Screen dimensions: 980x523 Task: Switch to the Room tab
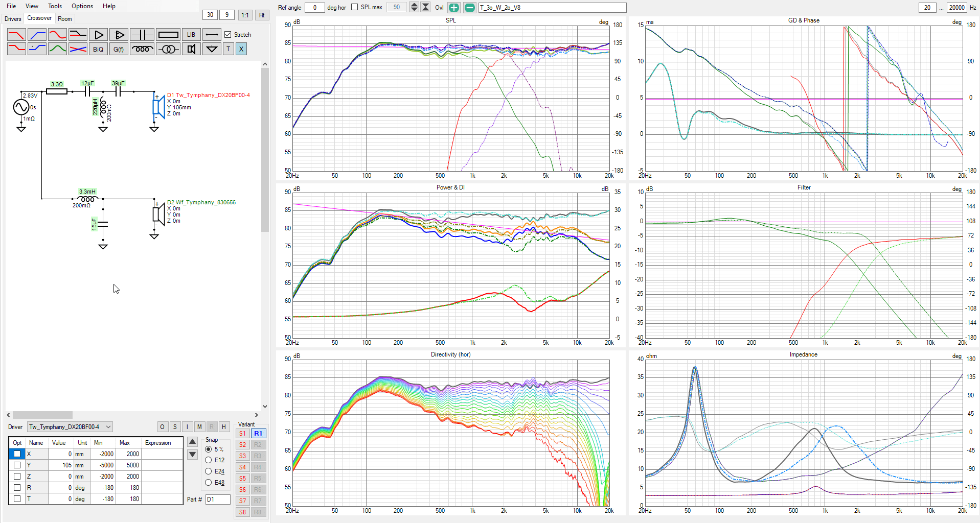click(65, 19)
